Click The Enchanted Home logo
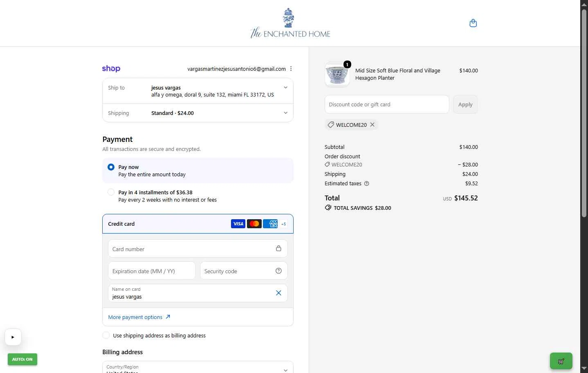 click(290, 23)
